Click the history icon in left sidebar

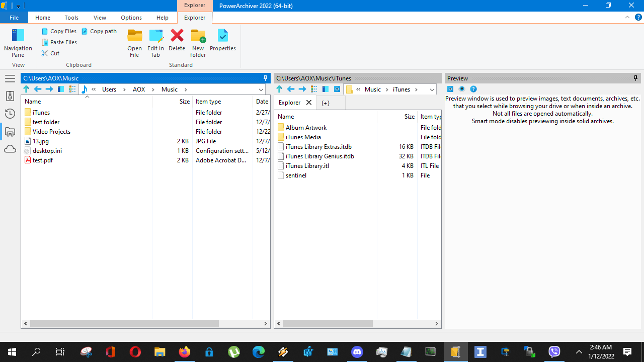(x=10, y=114)
